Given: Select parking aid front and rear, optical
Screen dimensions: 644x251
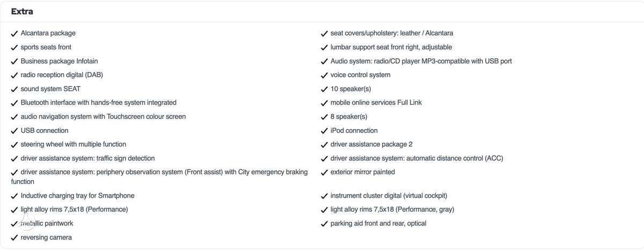Looking at the screenshot, I should (378, 224).
